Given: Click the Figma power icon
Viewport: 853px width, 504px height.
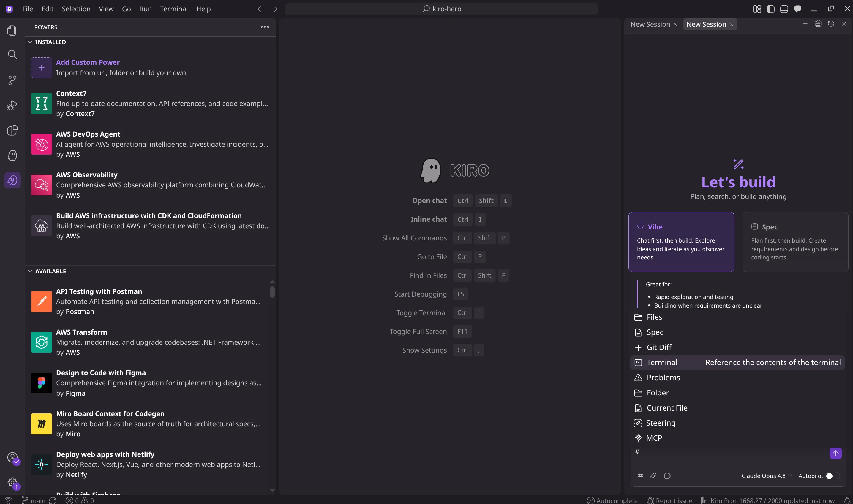Looking at the screenshot, I should pos(42,383).
